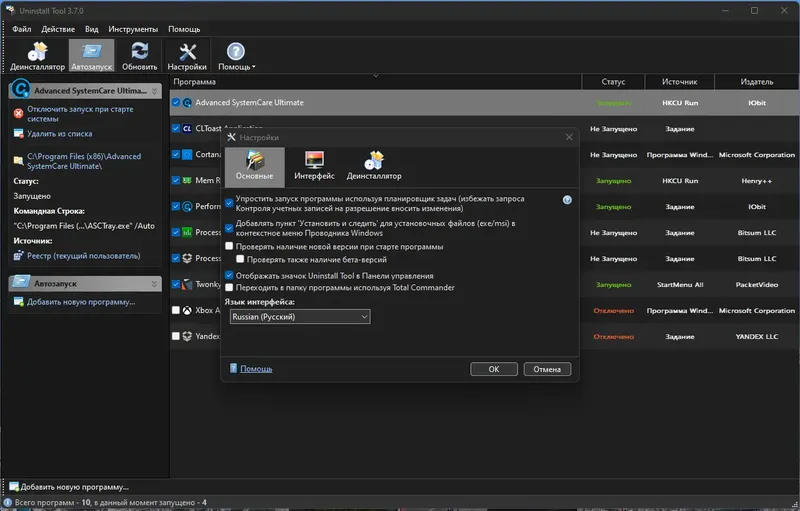Sort by the Статус column header
This screenshot has width=800, height=511.
click(613, 82)
